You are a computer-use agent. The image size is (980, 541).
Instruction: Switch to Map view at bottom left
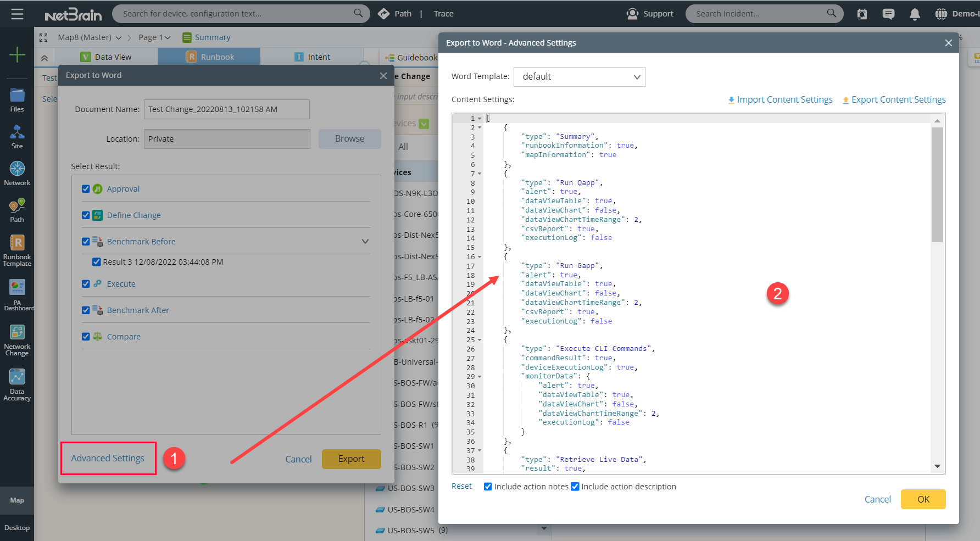pyautogui.click(x=17, y=500)
